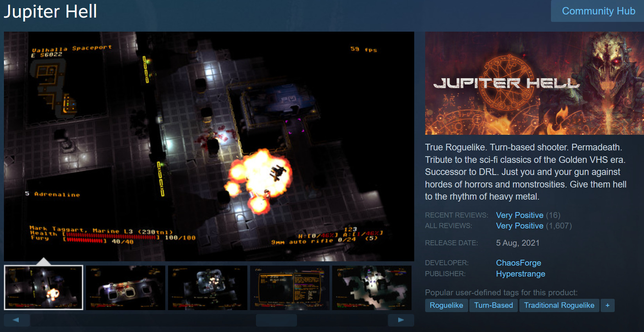
Task: Open the Community Hub page
Action: point(598,11)
